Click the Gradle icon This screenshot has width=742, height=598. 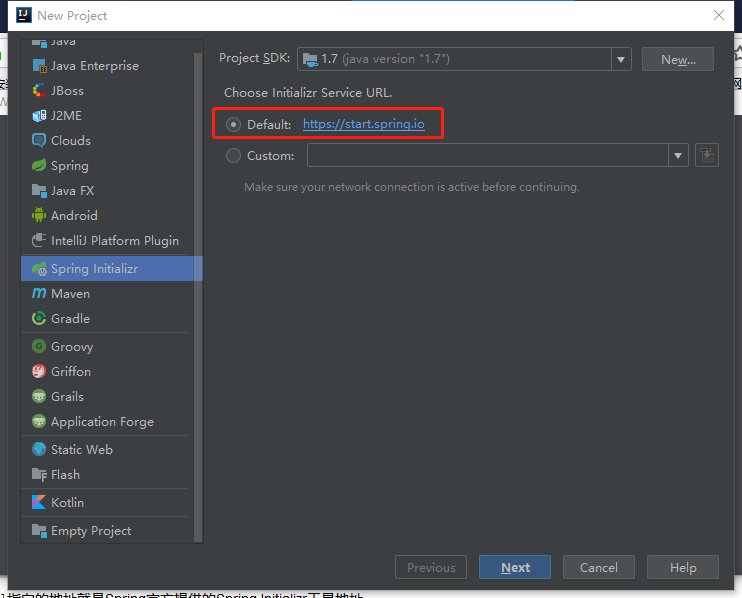tap(39, 318)
